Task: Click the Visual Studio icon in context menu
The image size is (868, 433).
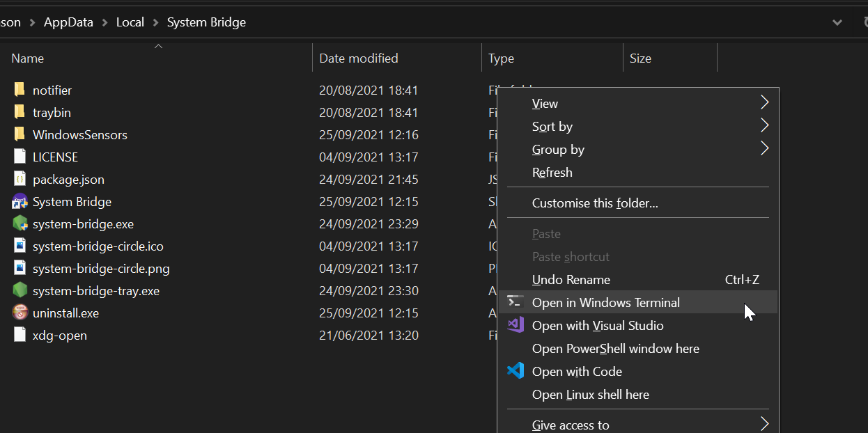Action: pos(516,325)
